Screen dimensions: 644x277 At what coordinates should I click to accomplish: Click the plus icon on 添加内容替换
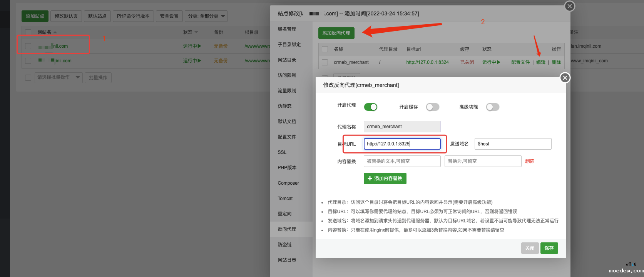tap(370, 179)
